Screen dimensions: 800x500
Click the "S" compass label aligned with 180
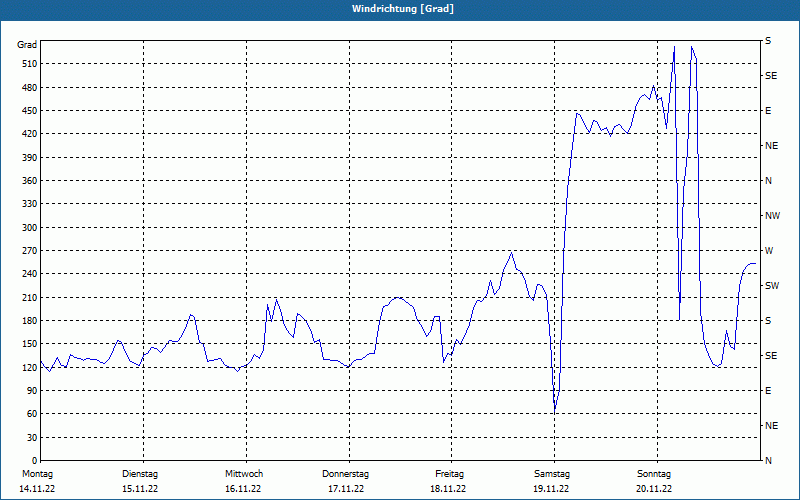(x=768, y=321)
